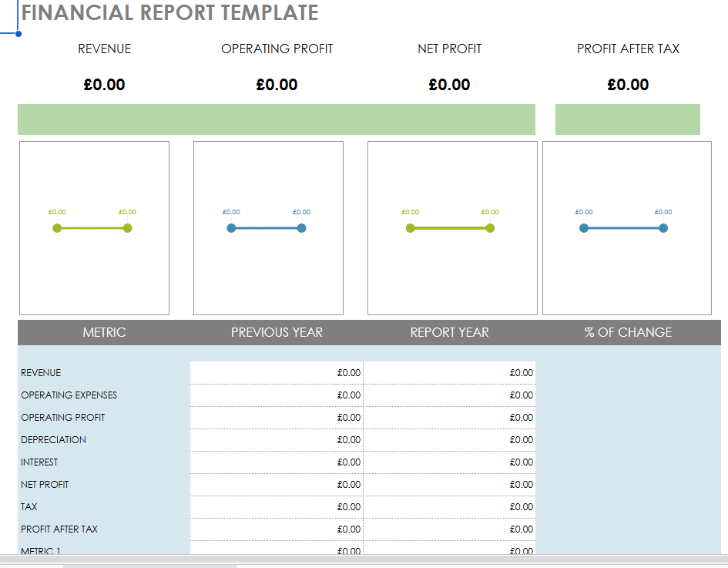Screen dimensions: 728x568
Task: Click the Report Year cell for the PROFIT AFTER TAX row
Action: pyautogui.click(x=449, y=529)
